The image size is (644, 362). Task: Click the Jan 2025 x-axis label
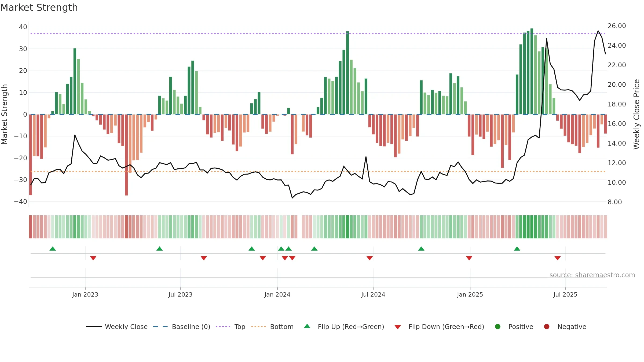point(470,294)
